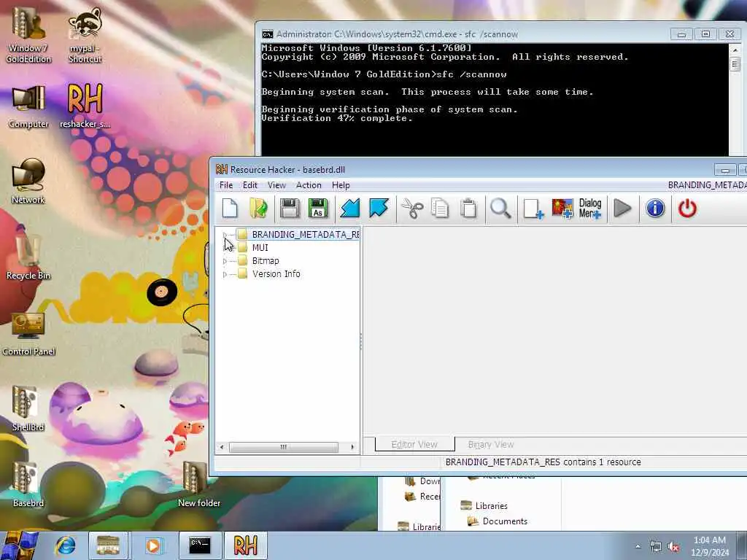Select the ShellBrd desktop icon
747x560 pixels.
[28, 408]
